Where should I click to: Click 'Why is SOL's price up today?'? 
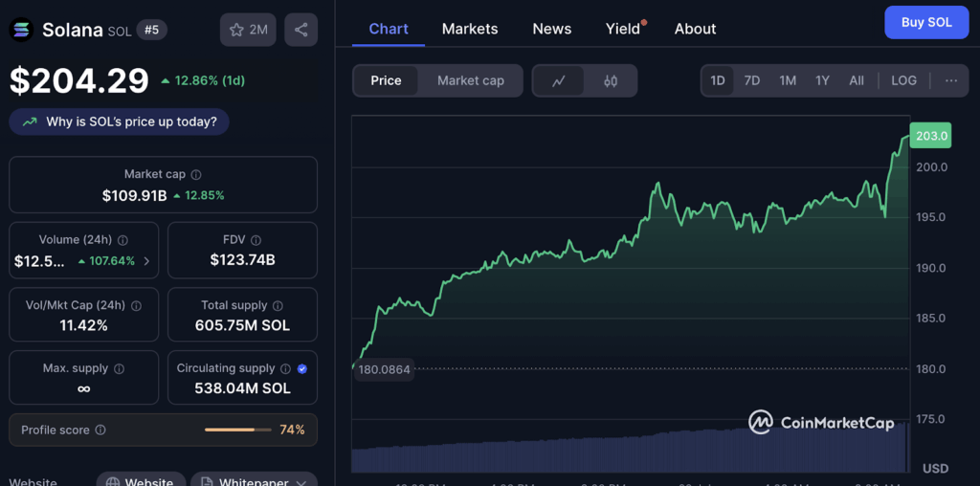(120, 121)
